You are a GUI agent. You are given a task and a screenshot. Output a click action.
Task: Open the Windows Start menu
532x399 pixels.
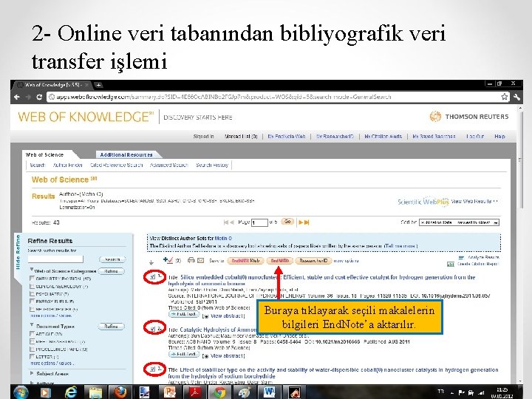pos(21,392)
